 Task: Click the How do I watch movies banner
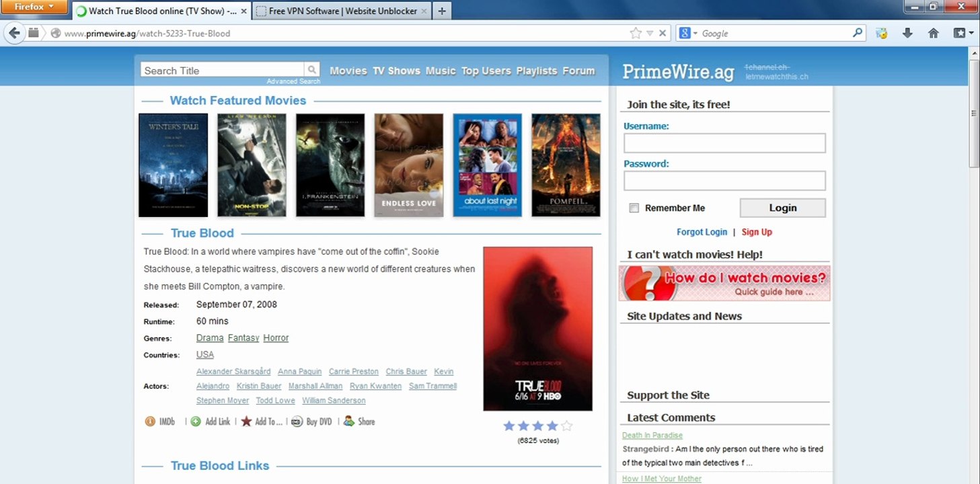click(x=724, y=283)
